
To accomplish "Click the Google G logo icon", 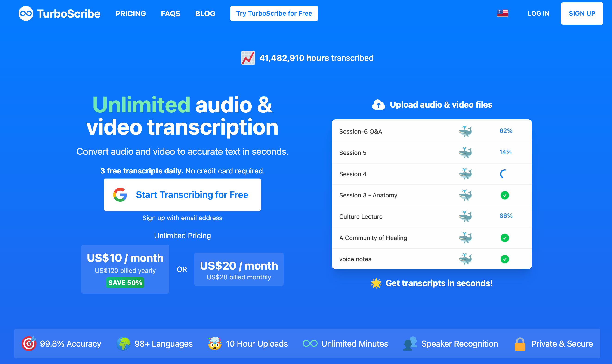I will coord(120,195).
